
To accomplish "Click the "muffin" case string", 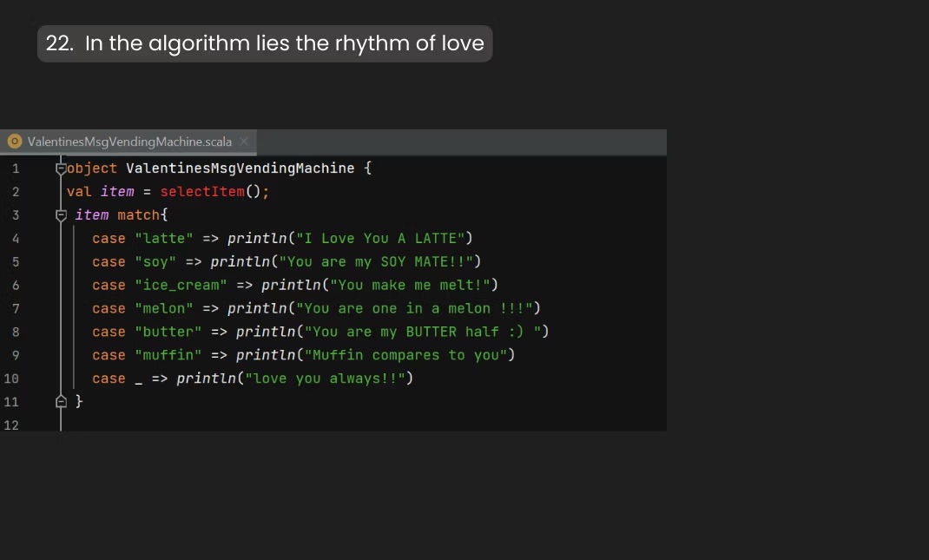I will click(168, 356).
